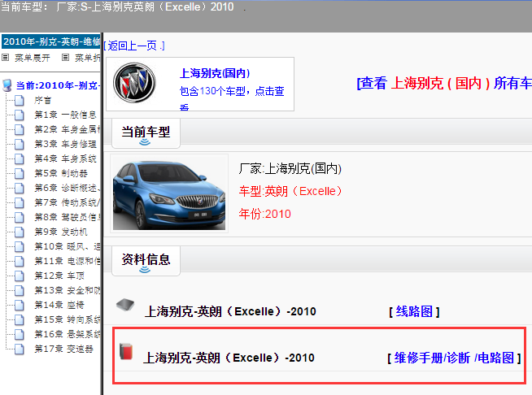Select the 资料信息 section tab
Image resolution: width=532 pixels, height=395 pixels.
[x=146, y=261]
